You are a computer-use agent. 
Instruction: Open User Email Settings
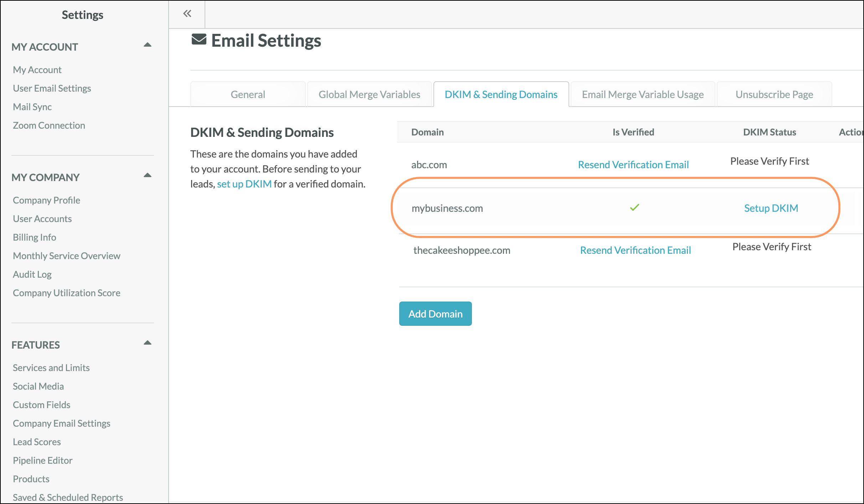point(52,88)
